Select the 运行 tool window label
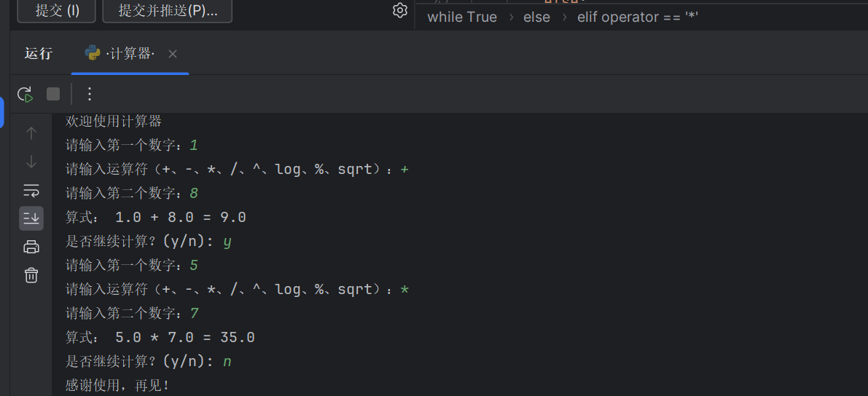The image size is (868, 396). click(39, 54)
